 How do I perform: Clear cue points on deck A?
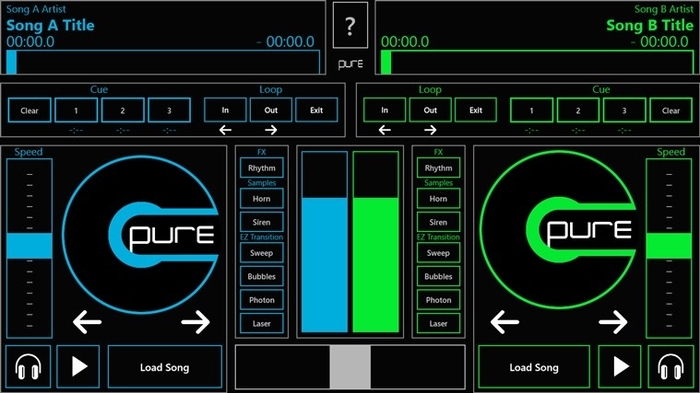[29, 110]
